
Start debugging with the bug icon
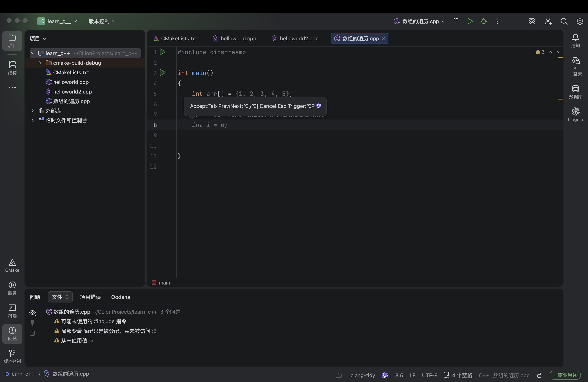point(483,21)
